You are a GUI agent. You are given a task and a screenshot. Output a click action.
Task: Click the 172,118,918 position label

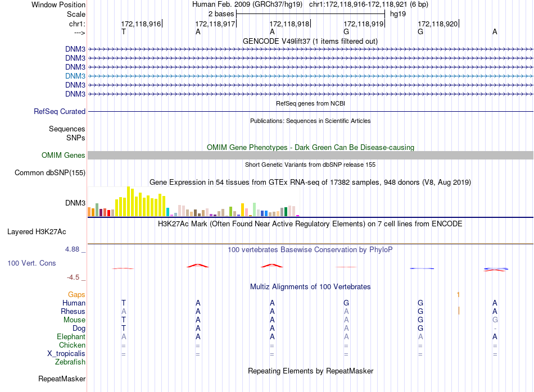pos(289,24)
